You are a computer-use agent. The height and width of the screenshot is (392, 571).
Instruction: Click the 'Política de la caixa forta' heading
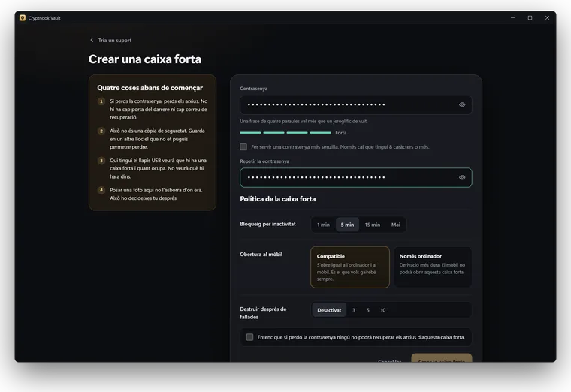coord(278,199)
